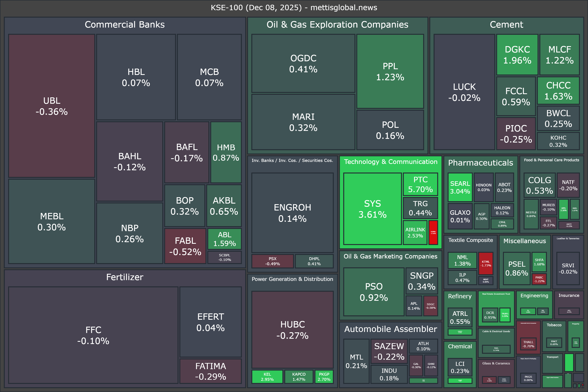Click the chart title KSE-100 heading
This screenshot has width=588, height=392.
[x=294, y=8]
